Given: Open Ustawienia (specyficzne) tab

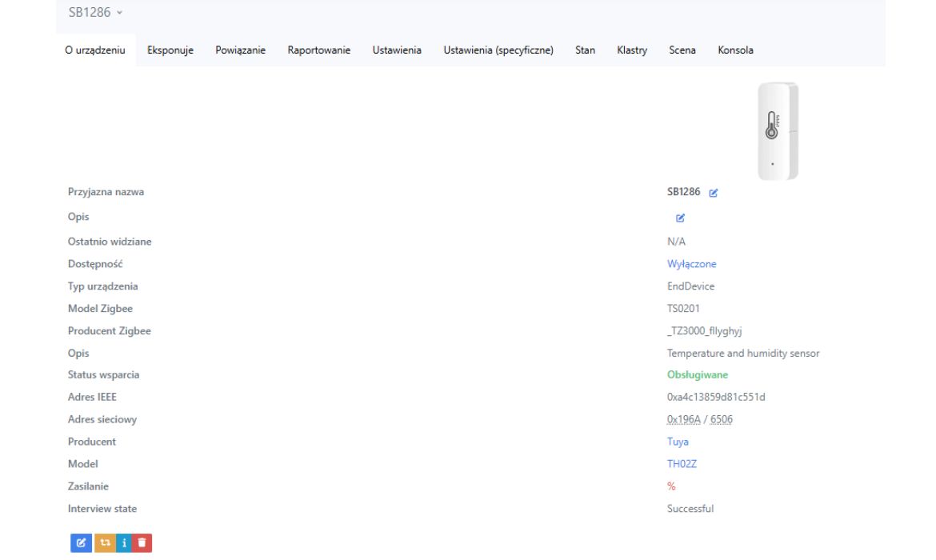Looking at the screenshot, I should 498,50.
